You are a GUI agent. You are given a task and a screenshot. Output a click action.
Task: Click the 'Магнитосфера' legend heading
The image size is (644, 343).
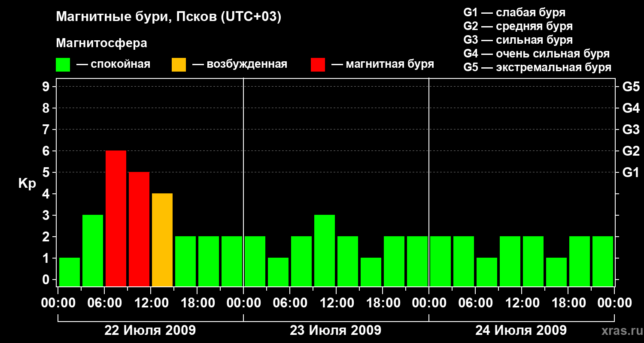(102, 43)
